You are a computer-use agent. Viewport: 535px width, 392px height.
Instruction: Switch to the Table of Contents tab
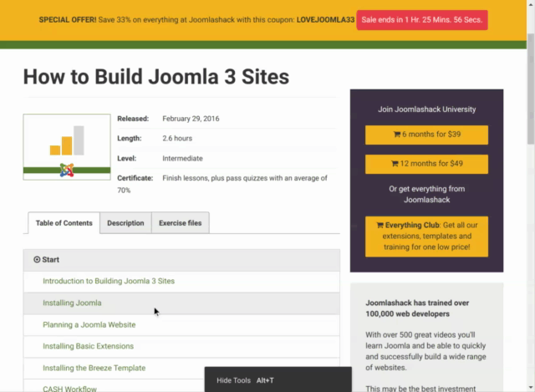click(64, 223)
